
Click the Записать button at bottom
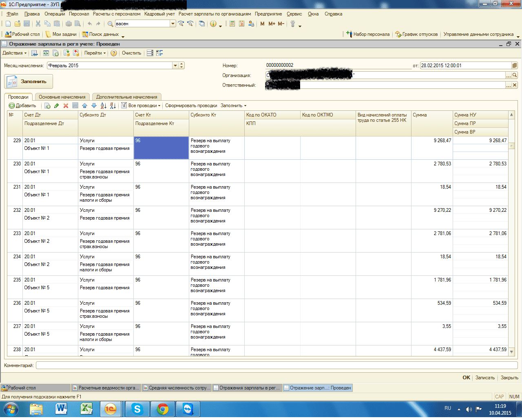click(485, 378)
